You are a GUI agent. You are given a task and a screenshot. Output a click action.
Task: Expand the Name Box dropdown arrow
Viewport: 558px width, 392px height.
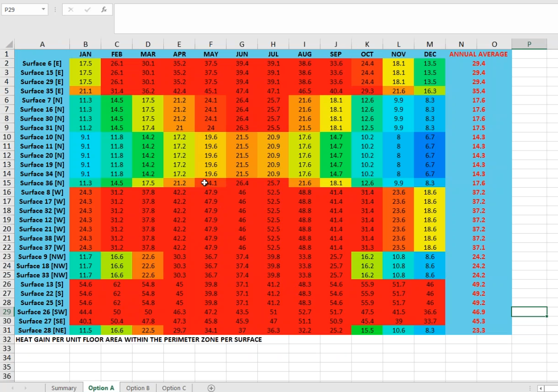point(44,10)
